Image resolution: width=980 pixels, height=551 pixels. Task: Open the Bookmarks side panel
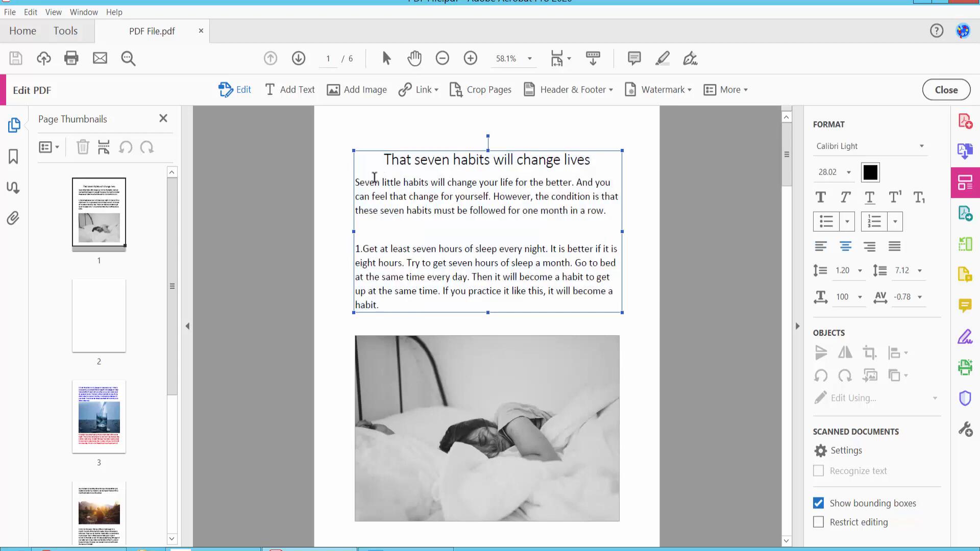click(x=13, y=156)
